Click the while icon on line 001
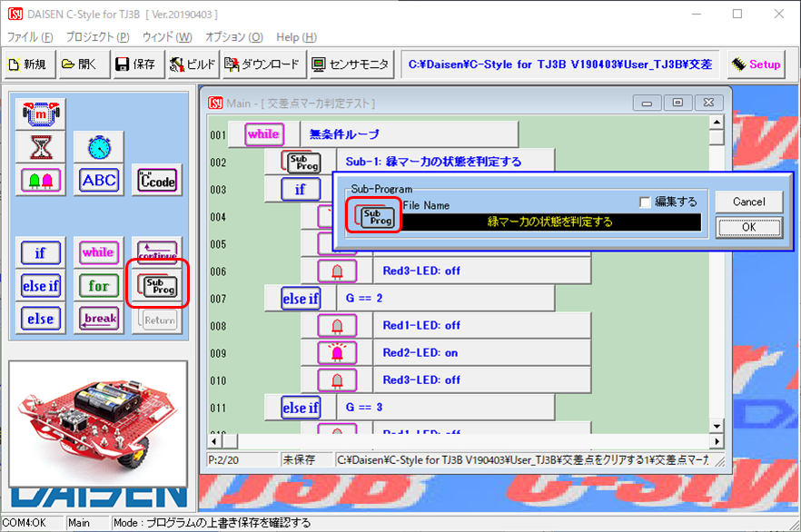Image resolution: width=801 pixels, height=532 pixels. [263, 134]
